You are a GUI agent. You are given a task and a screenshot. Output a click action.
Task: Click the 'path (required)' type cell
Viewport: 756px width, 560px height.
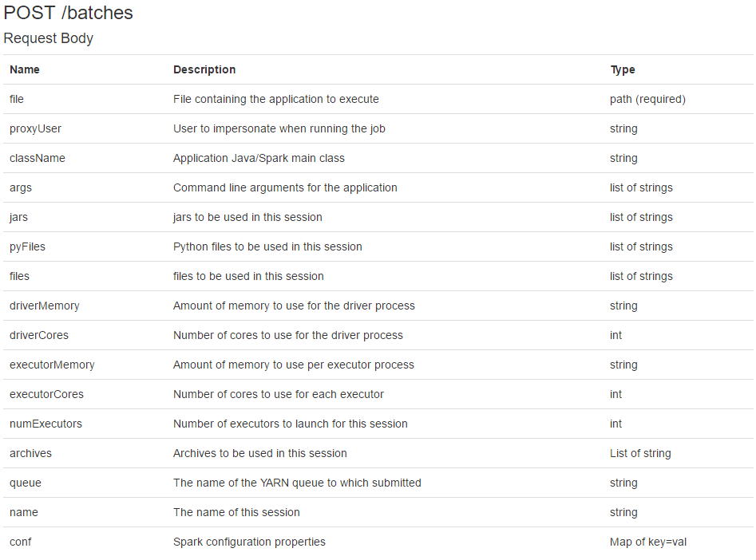click(x=647, y=99)
